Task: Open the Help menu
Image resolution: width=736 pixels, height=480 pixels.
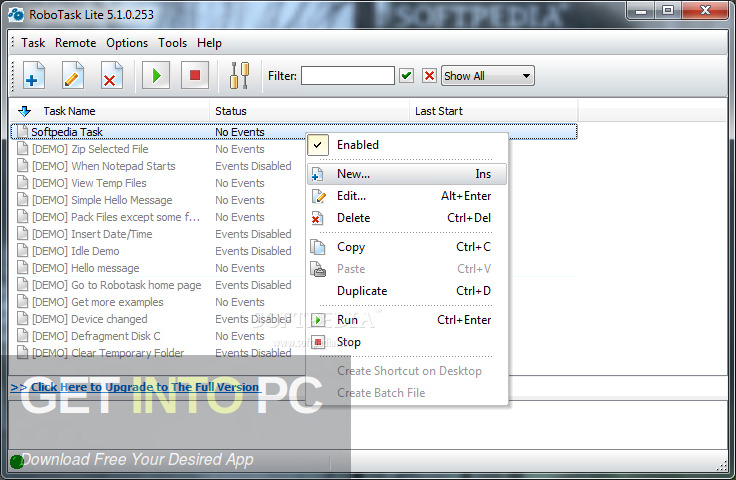Action: point(209,43)
